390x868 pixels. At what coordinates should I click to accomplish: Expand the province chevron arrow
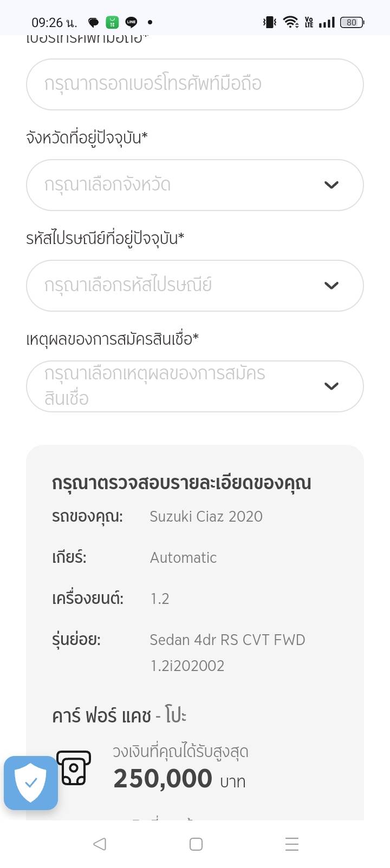(x=331, y=185)
